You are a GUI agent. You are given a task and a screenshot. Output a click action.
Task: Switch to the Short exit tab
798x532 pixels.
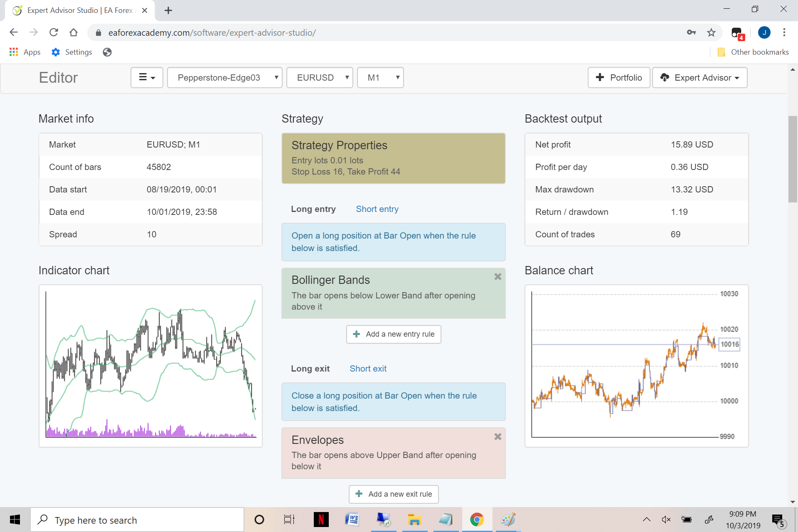368,369
